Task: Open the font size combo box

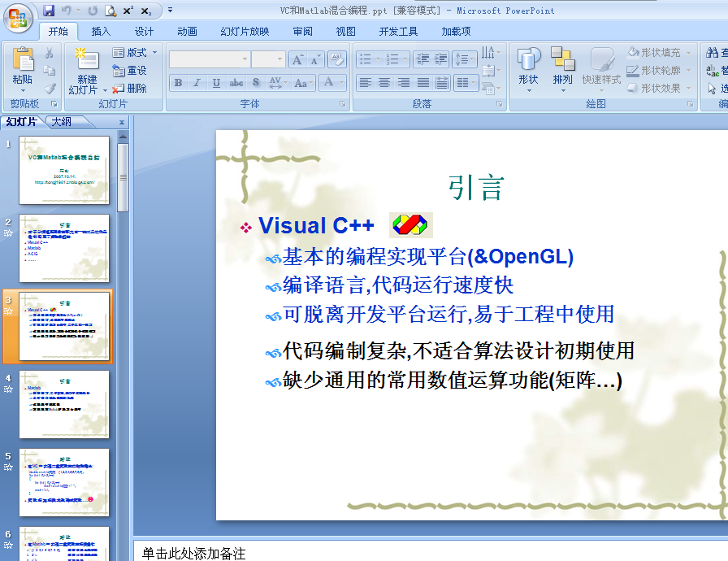Action: coord(268,59)
